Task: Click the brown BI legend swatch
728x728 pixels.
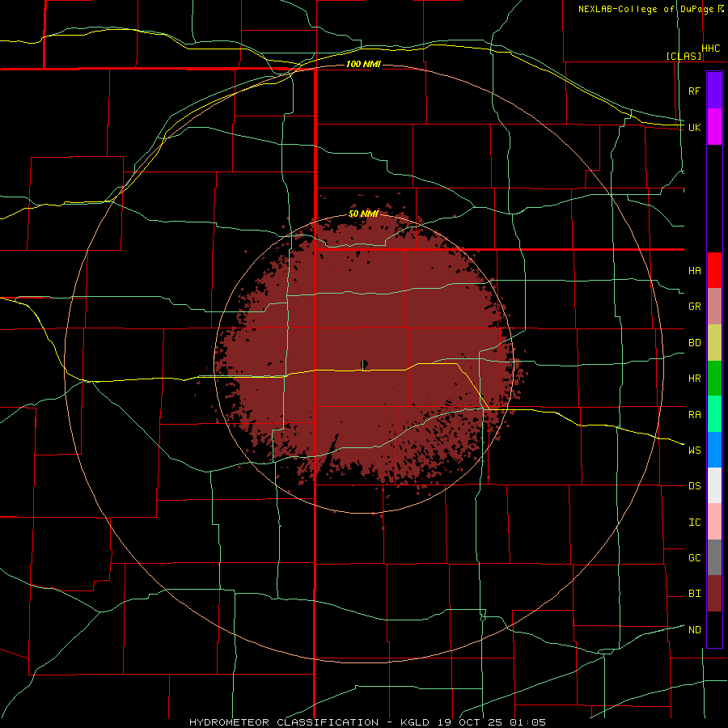Action: [x=714, y=594]
